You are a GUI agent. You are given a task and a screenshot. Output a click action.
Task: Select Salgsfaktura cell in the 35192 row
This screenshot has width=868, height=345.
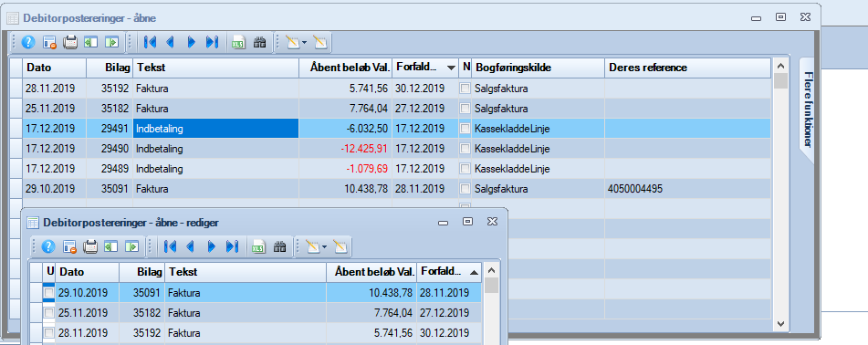(539, 88)
